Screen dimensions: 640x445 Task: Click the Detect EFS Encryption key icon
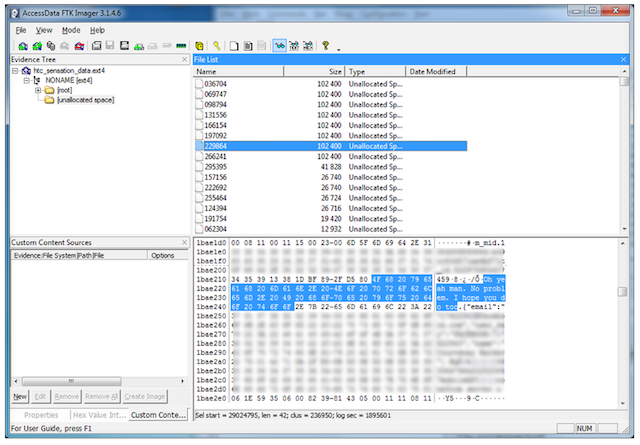tap(217, 46)
